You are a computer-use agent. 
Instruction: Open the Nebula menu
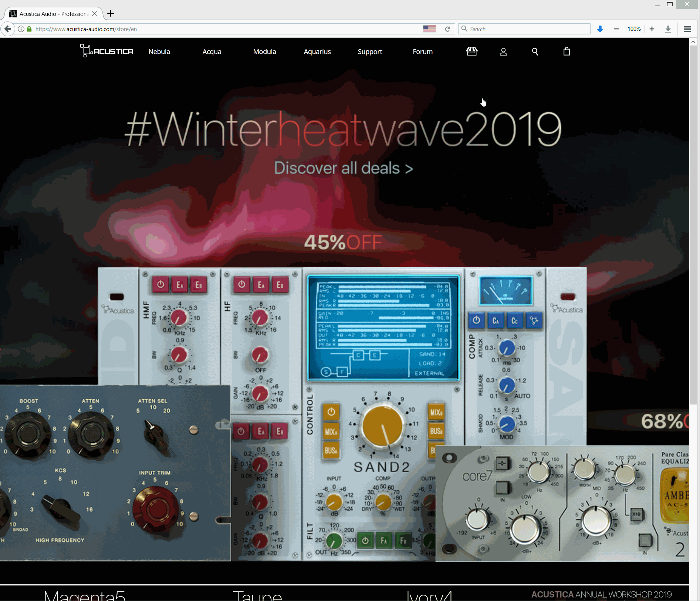159,51
